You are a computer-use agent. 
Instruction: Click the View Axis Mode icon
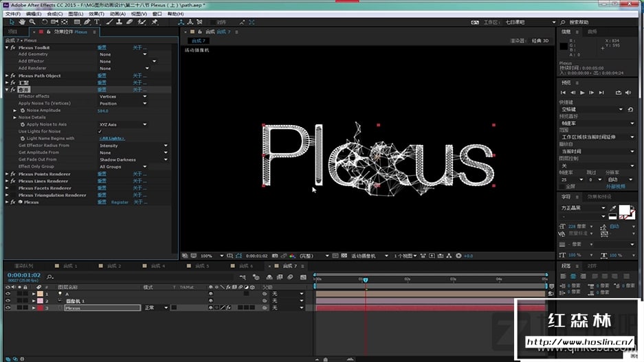tap(199, 22)
